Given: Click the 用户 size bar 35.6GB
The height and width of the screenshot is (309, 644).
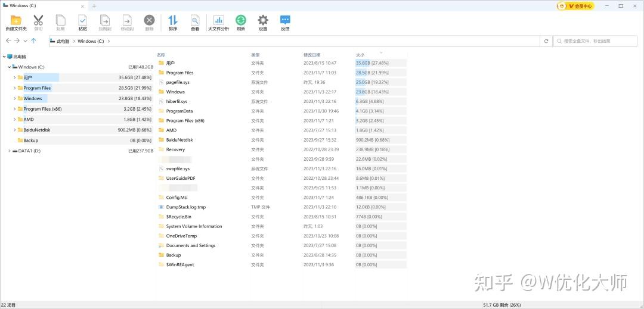Looking at the screenshot, I should pos(380,63).
